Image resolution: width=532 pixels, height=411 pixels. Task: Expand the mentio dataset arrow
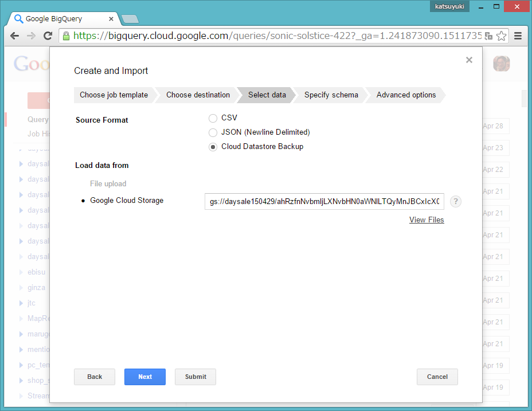[x=21, y=350]
